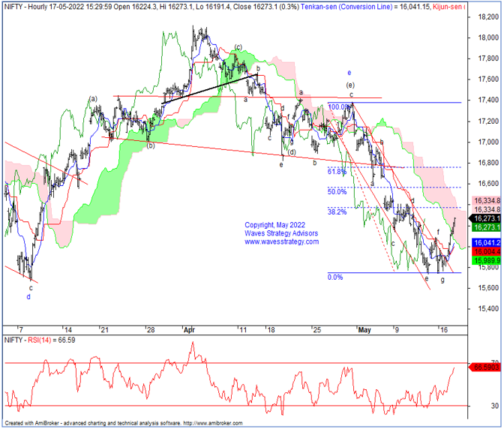
Task: Click the 17,400 price axis label
Action: click(488, 100)
